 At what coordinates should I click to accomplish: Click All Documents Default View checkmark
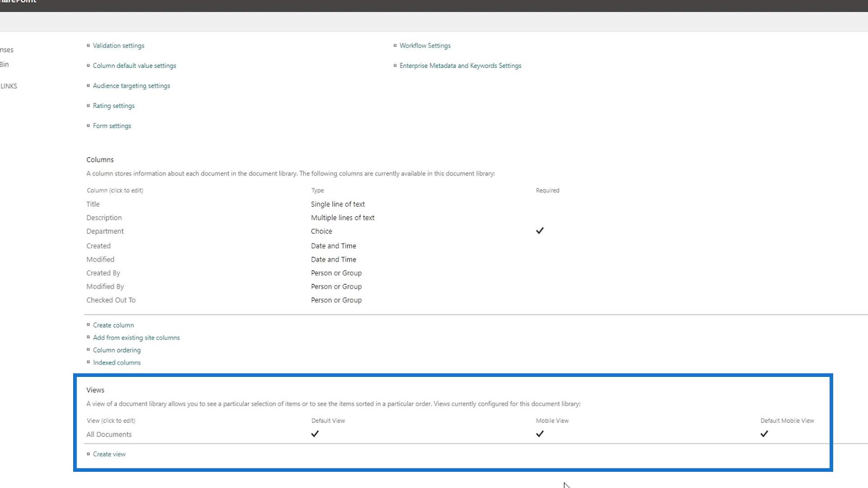click(x=315, y=434)
